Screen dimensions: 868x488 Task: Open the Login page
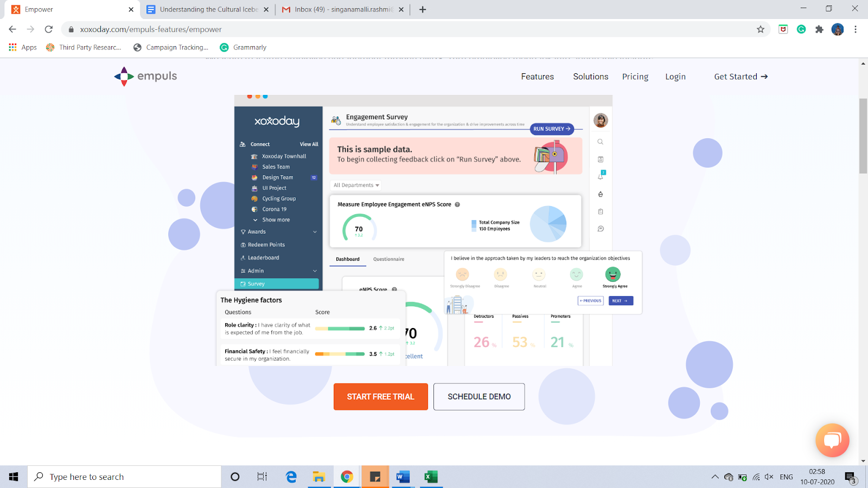pos(675,76)
